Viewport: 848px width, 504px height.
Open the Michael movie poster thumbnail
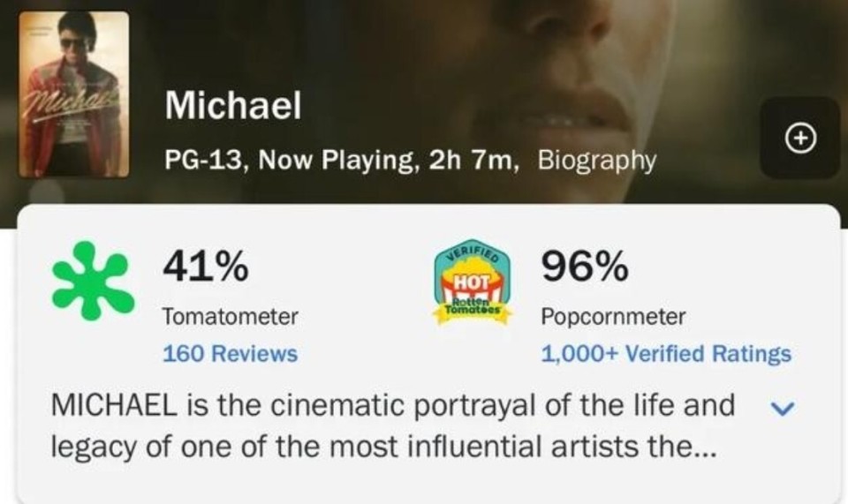tap(74, 94)
